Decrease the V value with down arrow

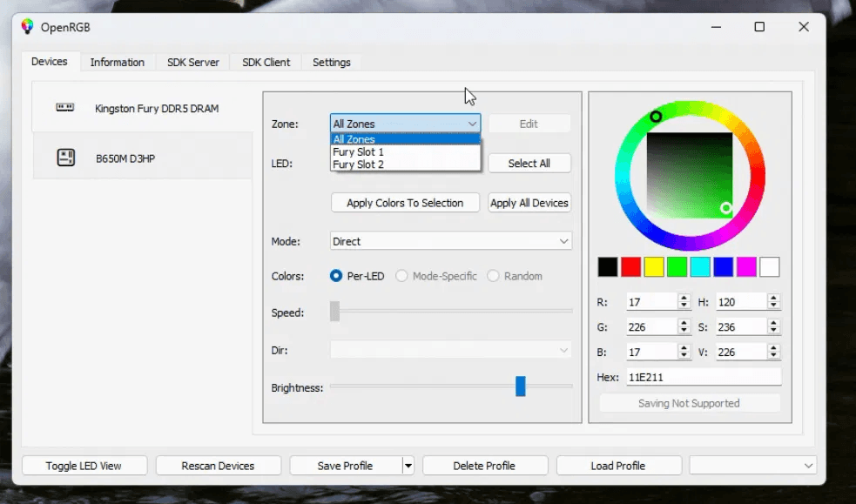[x=773, y=356]
